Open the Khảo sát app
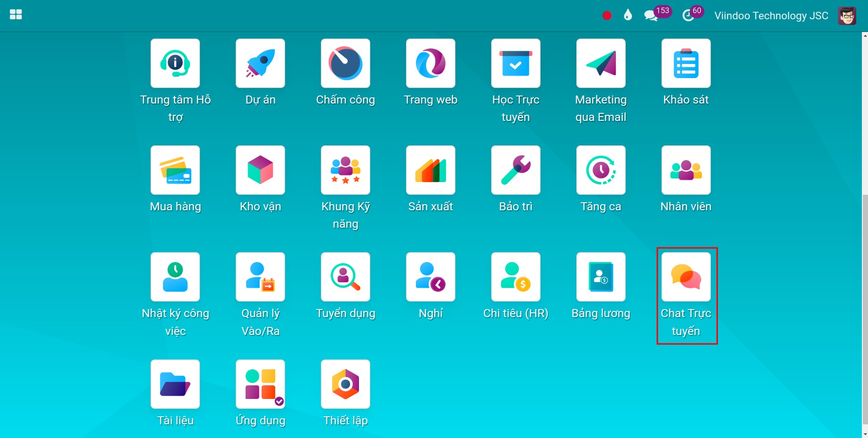This screenshot has width=868, height=438. 686,64
